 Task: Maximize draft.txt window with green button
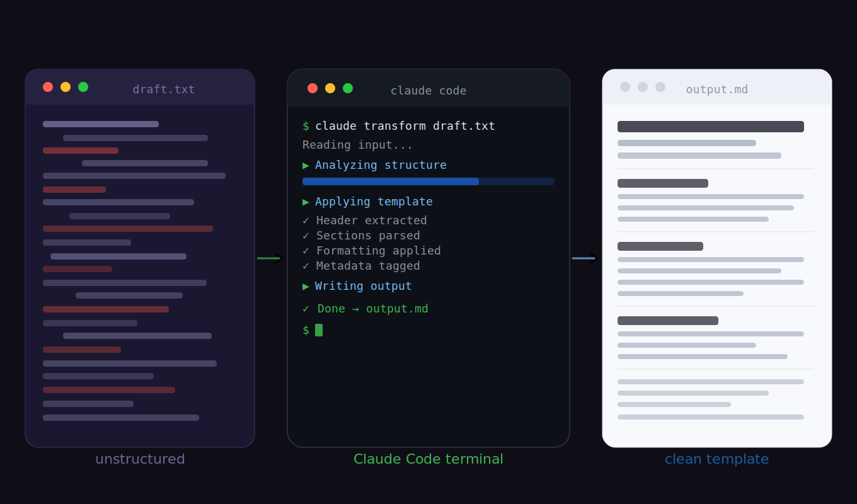point(83,87)
